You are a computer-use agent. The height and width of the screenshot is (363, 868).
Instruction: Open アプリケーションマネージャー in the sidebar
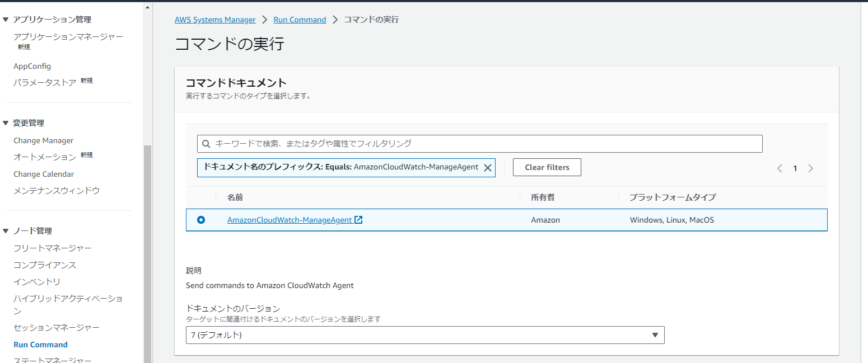click(68, 37)
